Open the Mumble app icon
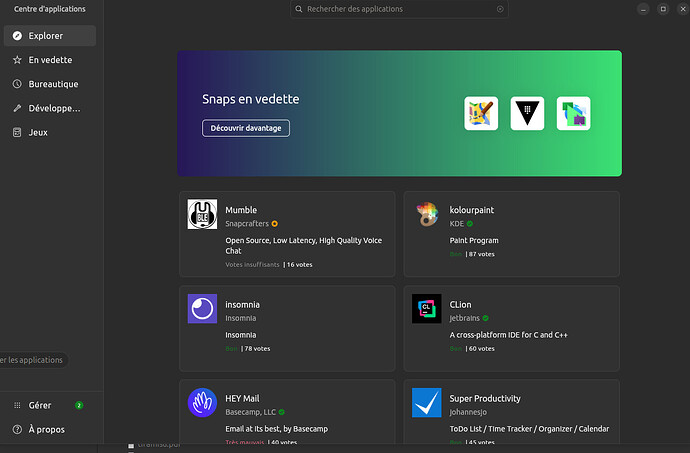 pos(202,214)
